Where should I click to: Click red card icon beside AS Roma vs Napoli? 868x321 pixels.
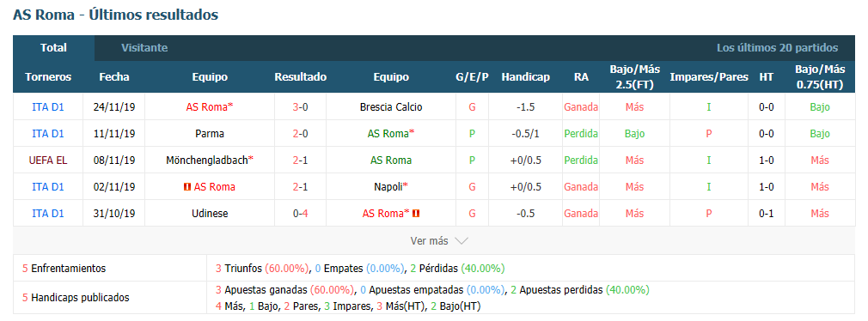pos(187,187)
